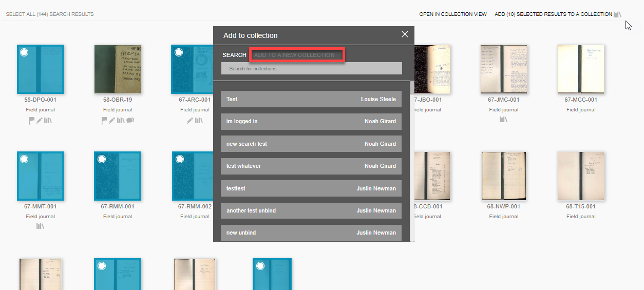Choose the 'new search test' collection
The height and width of the screenshot is (290, 644).
coord(311,144)
